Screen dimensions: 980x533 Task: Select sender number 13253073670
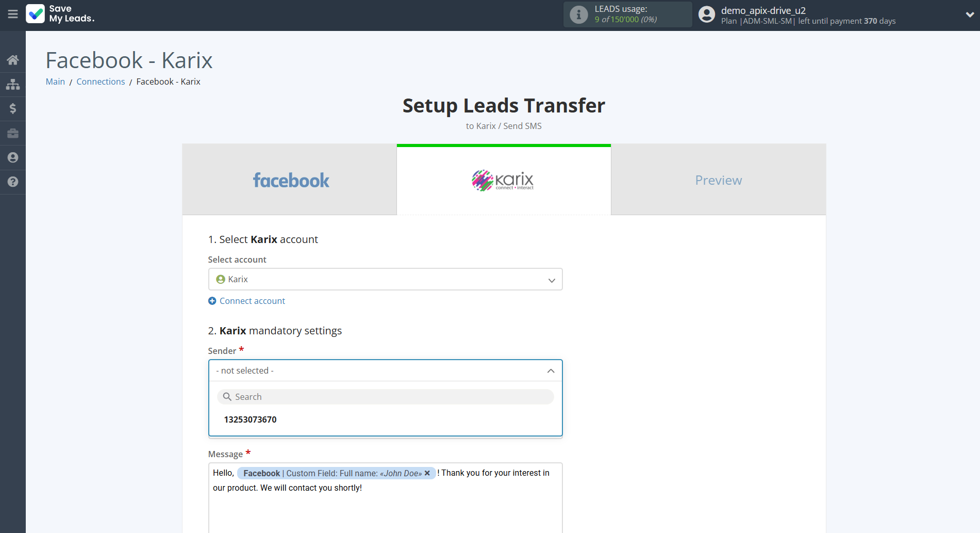click(x=251, y=419)
